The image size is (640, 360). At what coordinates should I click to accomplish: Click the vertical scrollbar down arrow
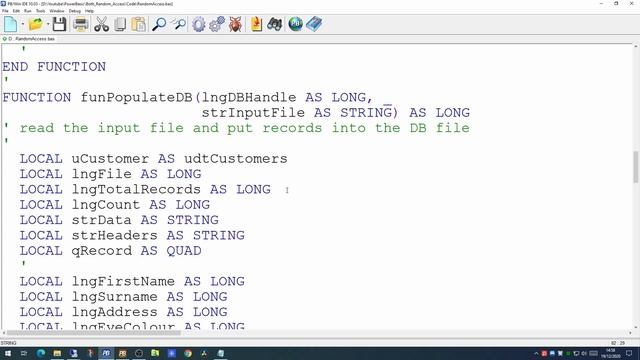[636, 327]
